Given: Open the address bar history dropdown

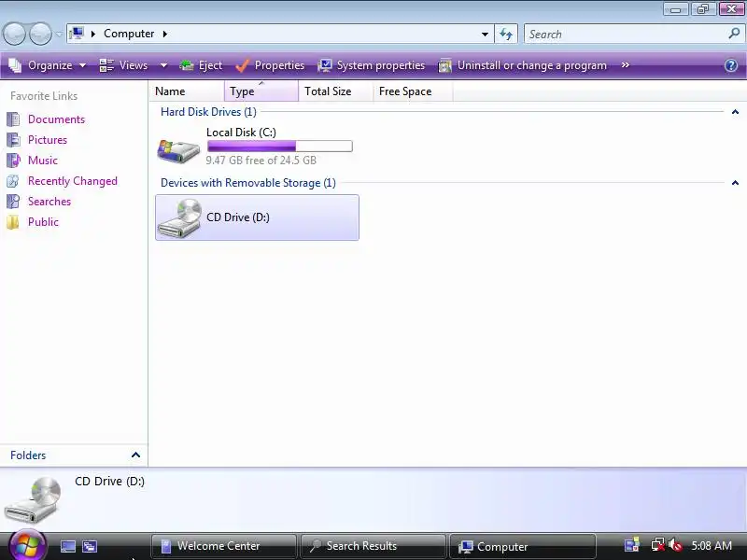Looking at the screenshot, I should 485,35.
